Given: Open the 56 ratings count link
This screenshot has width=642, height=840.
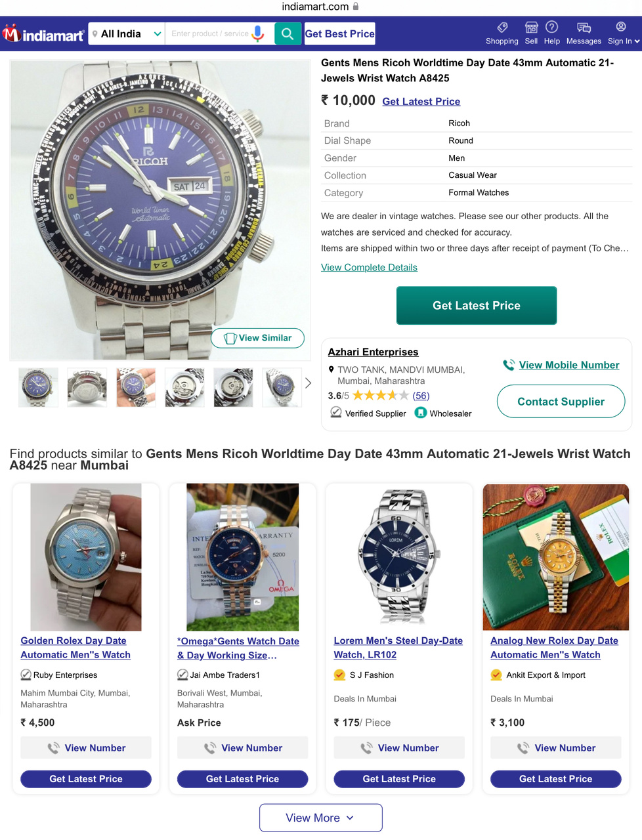Looking at the screenshot, I should coord(421,396).
